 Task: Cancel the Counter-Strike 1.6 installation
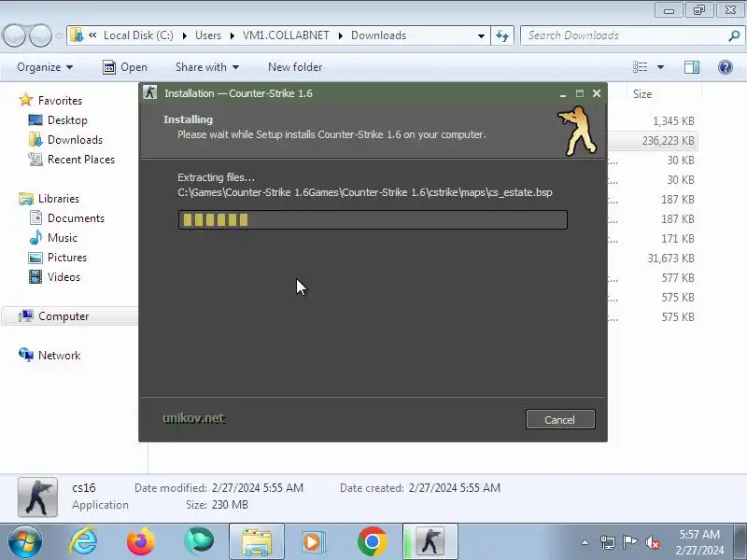(x=560, y=419)
